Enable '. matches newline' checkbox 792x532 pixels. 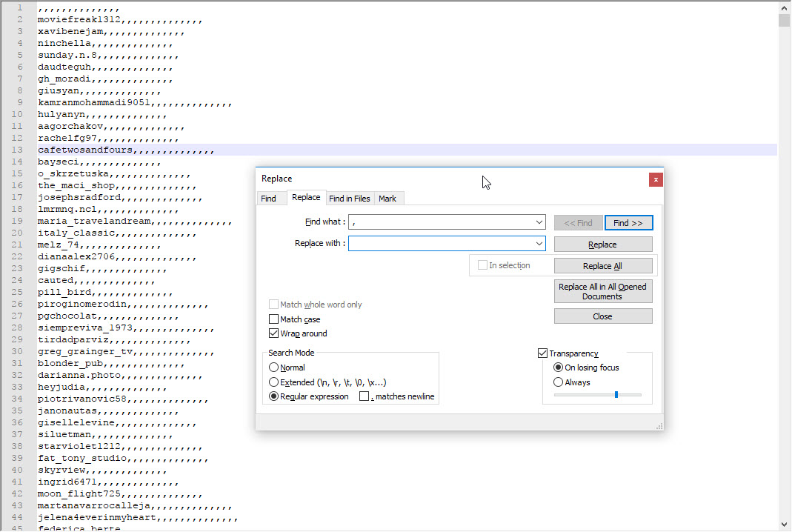pyautogui.click(x=365, y=396)
